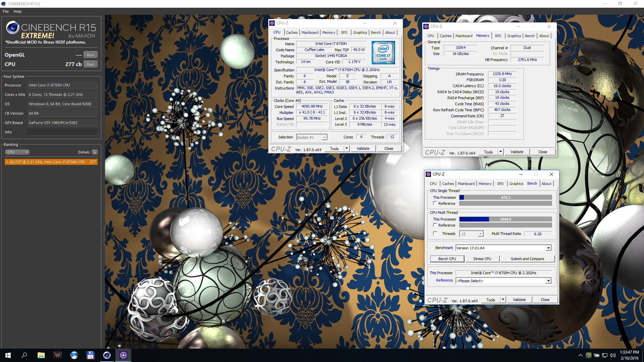Close the CPU-Z Bench window with X
The width and height of the screenshot is (644, 362).
click(x=551, y=174)
